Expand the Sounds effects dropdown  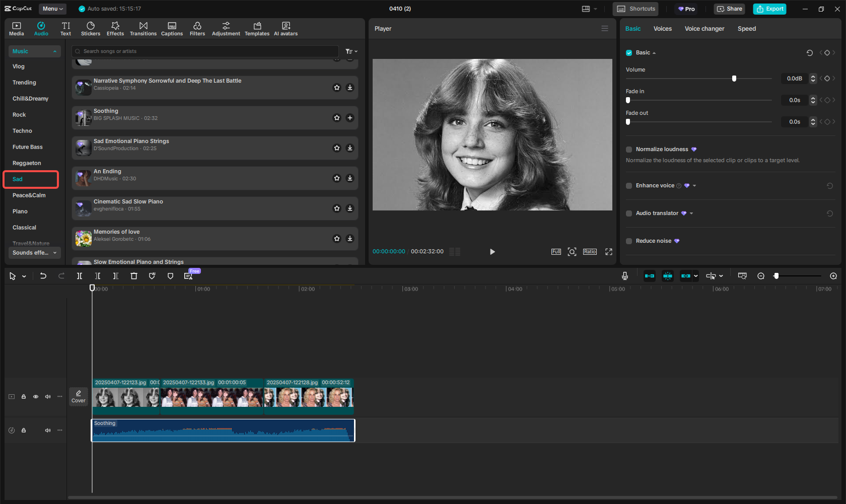click(x=34, y=253)
